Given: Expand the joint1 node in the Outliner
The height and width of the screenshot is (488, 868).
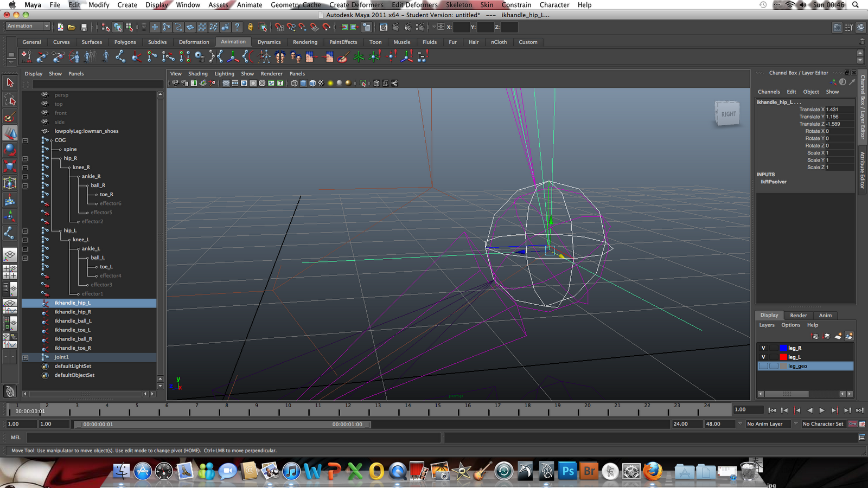Looking at the screenshot, I should pyautogui.click(x=25, y=357).
